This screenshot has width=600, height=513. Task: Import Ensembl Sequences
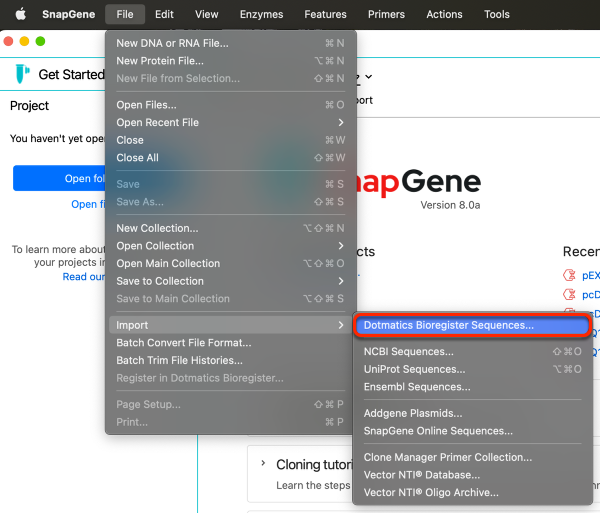coord(472,387)
